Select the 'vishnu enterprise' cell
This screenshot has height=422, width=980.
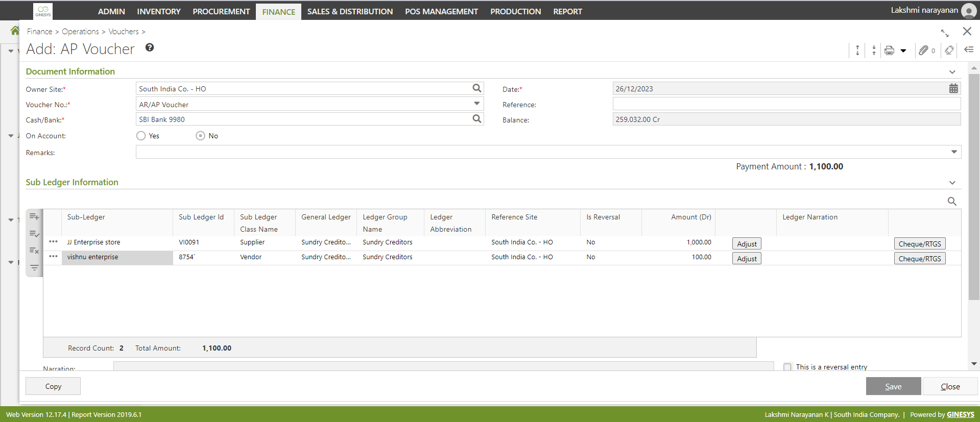pos(117,257)
